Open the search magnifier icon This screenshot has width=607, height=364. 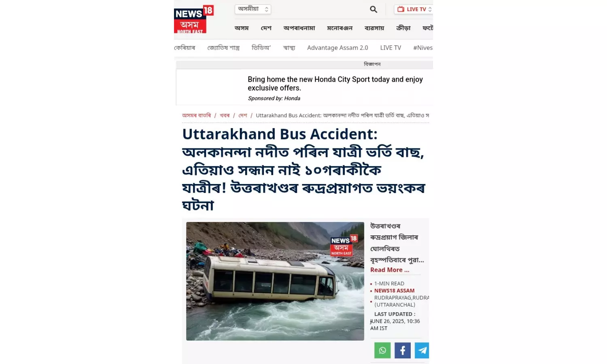coord(374,9)
